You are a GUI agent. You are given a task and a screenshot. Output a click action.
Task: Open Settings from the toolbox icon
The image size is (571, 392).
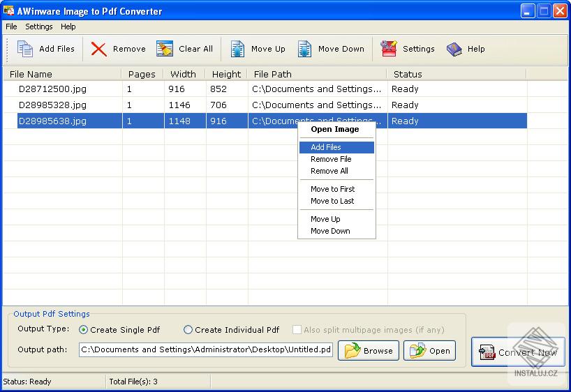[389, 49]
